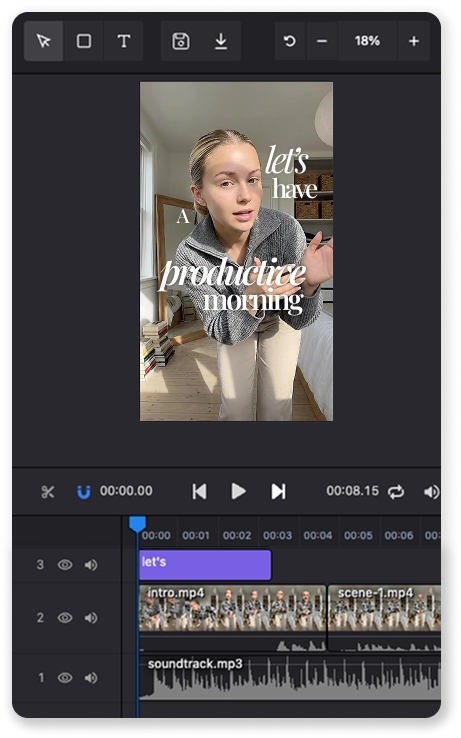Activate the Text tool
Viewport: 461px width, 738px height.
pos(124,41)
